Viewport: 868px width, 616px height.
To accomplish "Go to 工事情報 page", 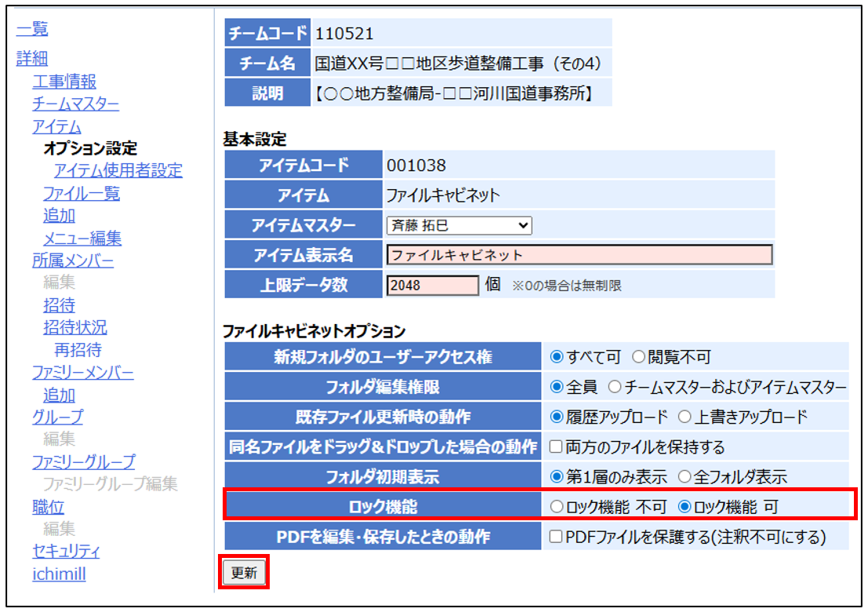I will click(x=64, y=82).
